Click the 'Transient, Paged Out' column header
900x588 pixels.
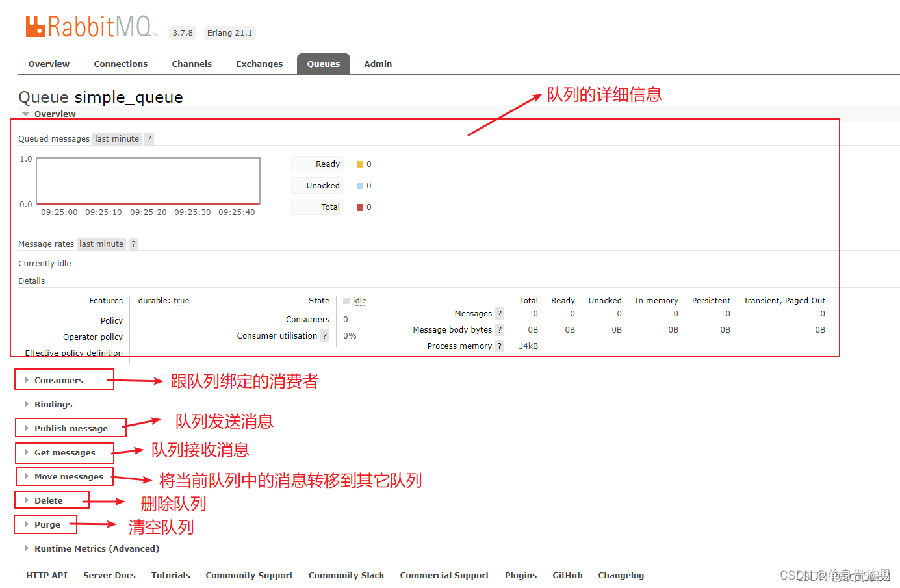[x=784, y=301]
